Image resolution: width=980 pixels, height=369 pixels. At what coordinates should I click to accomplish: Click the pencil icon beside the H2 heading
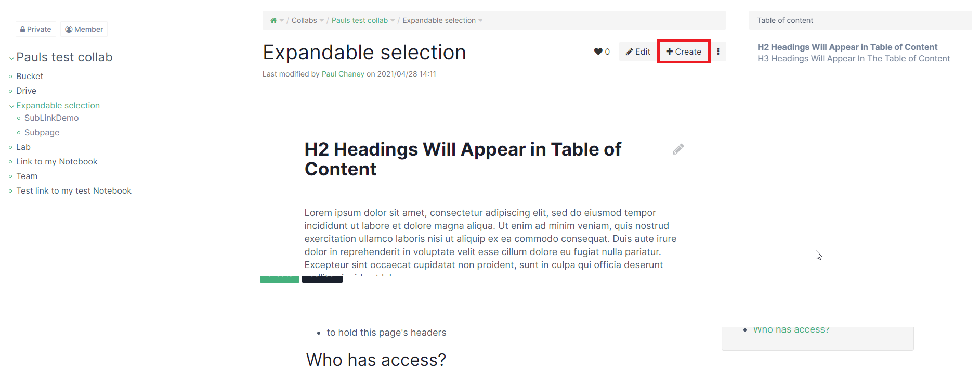point(678,149)
